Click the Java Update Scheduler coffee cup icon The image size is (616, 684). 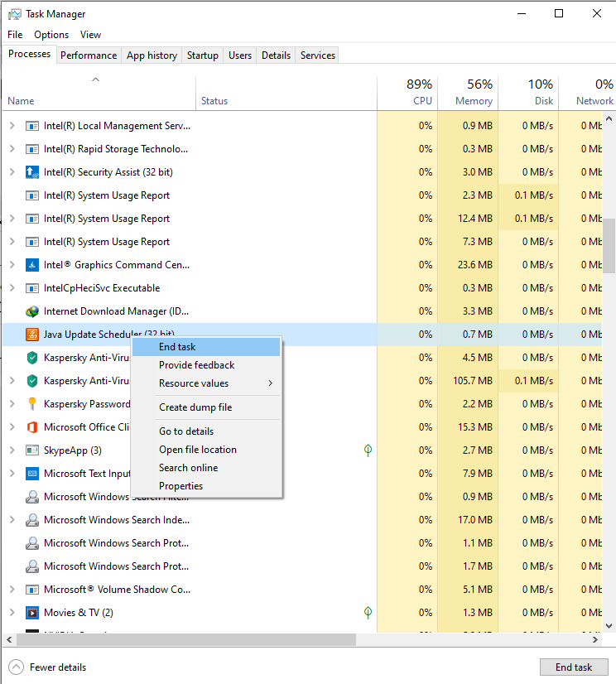31,335
